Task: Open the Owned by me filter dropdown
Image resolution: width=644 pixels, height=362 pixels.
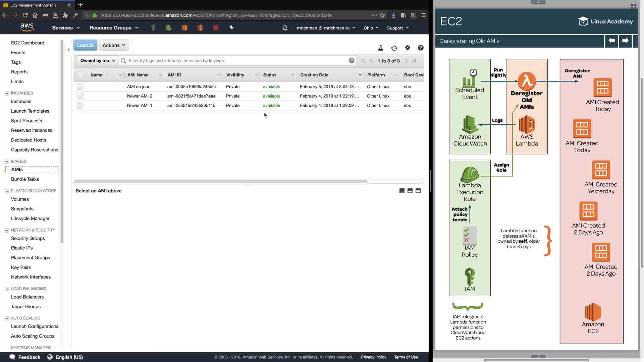Action: 97,61
